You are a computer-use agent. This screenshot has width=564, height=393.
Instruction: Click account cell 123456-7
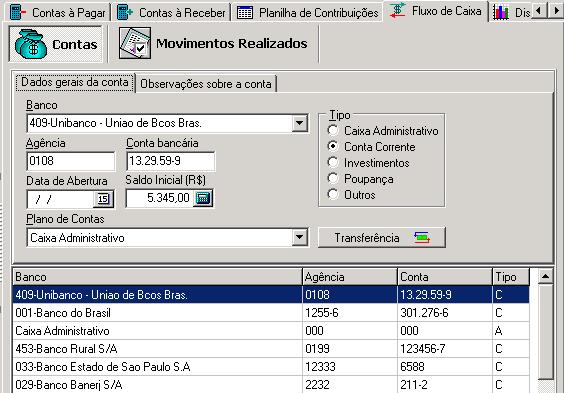(x=445, y=349)
